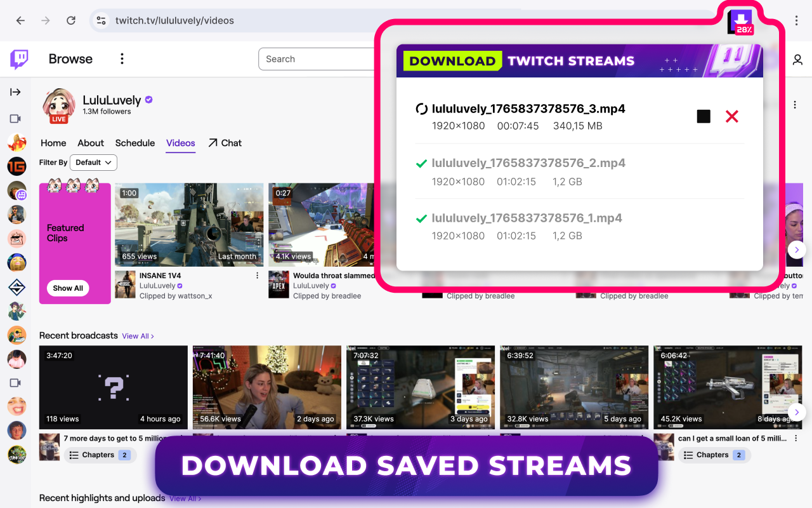Image resolution: width=812 pixels, height=508 pixels.
Task: Expand the left sidebar with arrow icon
Action: 15,92
